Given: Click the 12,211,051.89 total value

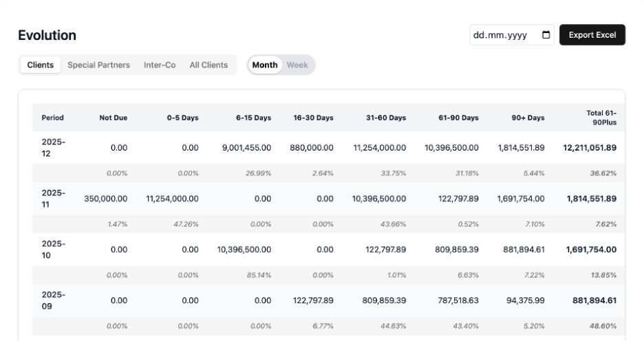Looking at the screenshot, I should [x=590, y=148].
